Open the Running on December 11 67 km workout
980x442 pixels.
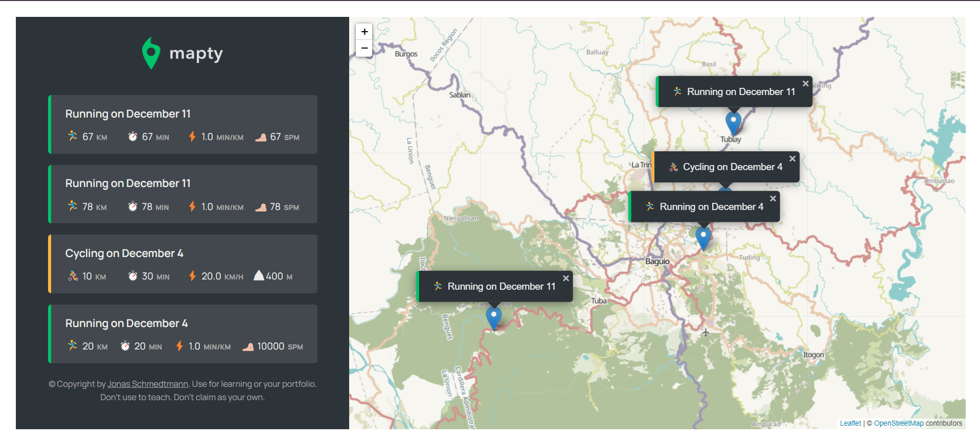point(183,124)
